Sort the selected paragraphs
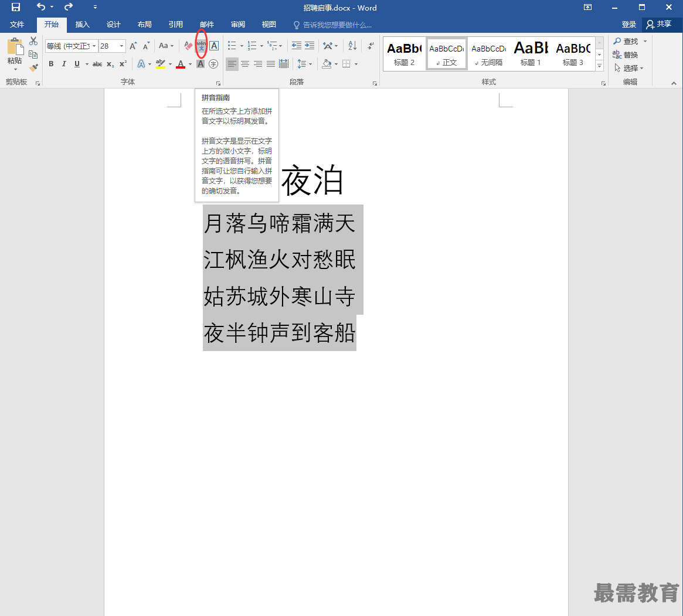Image resolution: width=683 pixels, height=616 pixels. 352,46
